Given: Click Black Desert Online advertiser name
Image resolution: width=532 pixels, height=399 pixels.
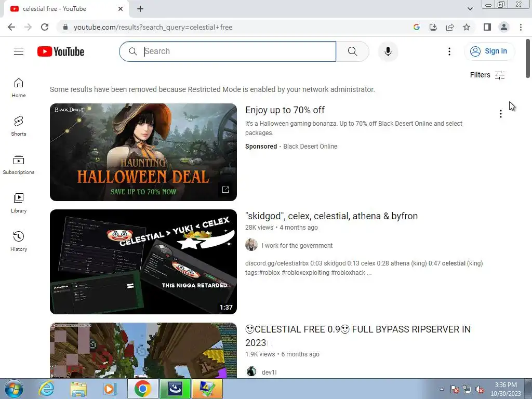Looking at the screenshot, I should click(x=310, y=146).
